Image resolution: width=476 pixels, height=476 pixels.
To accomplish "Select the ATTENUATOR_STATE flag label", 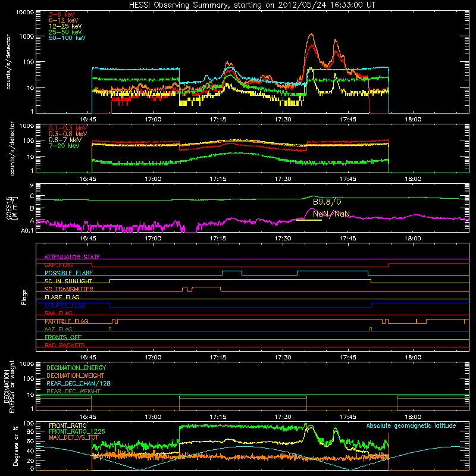I will point(72,257).
